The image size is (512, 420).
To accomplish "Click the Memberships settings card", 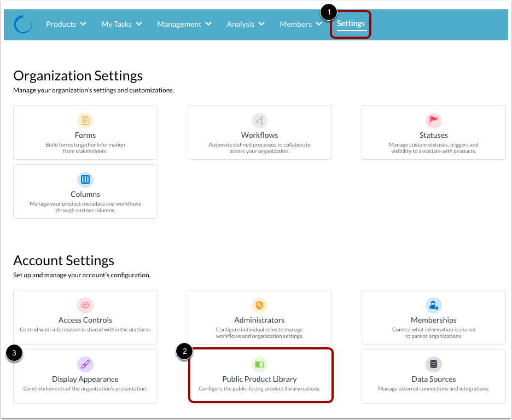I will coord(433,317).
